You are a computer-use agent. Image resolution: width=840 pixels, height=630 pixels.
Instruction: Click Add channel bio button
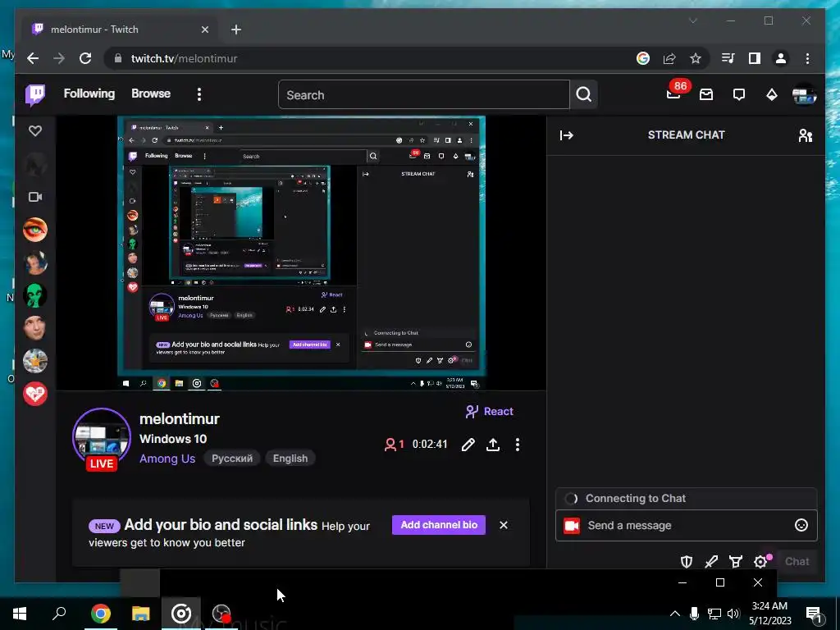(x=439, y=525)
